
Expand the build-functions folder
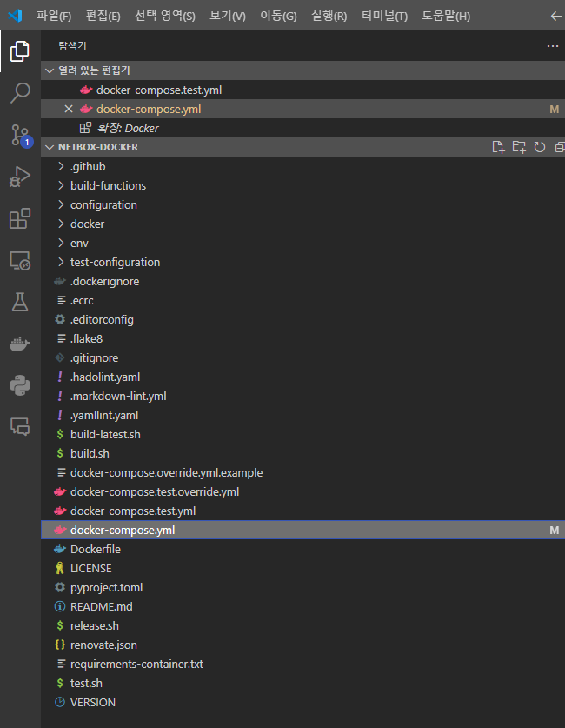[302, 186]
